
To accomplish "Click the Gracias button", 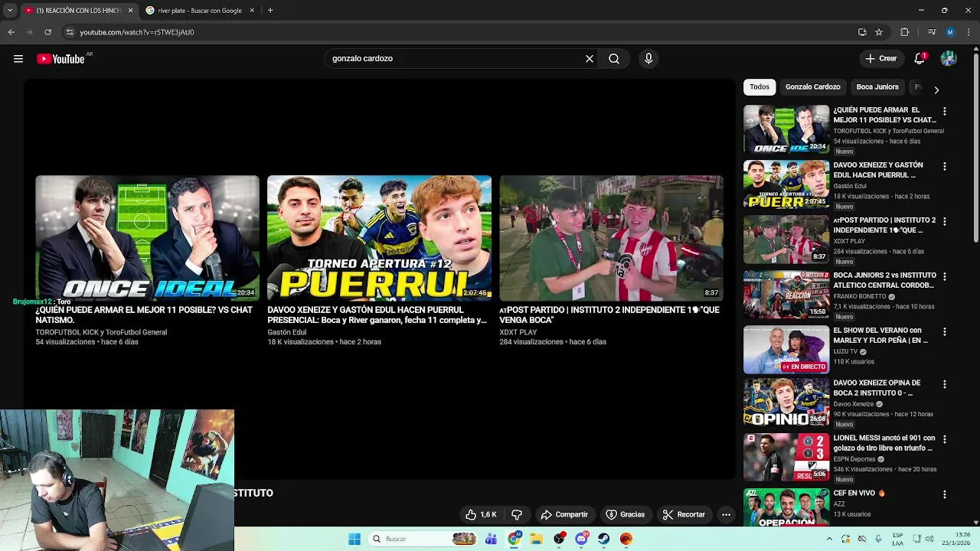I will click(625, 515).
